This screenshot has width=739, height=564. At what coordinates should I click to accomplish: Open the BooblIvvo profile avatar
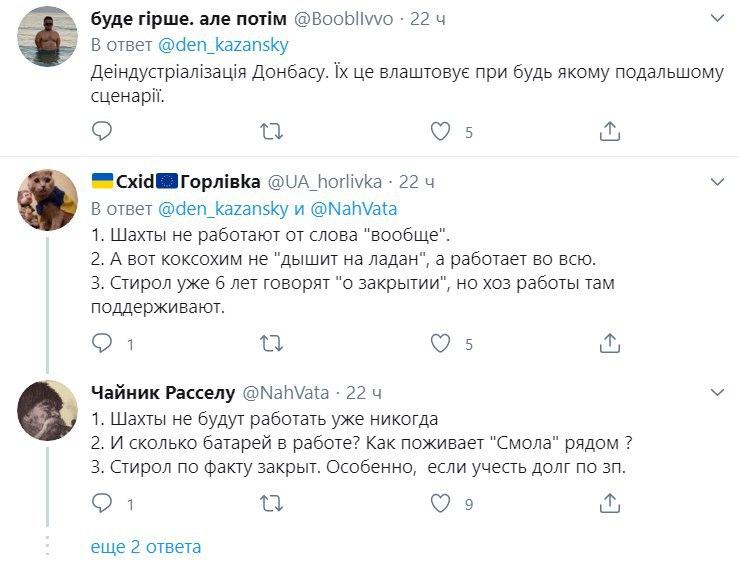(47, 33)
